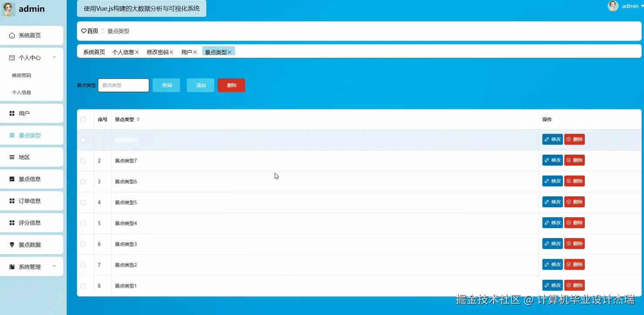Viewport: 644px width, 315px height.
Task: Click the pencil icon on 景点类型7's 修改 button
Action: tap(547, 160)
